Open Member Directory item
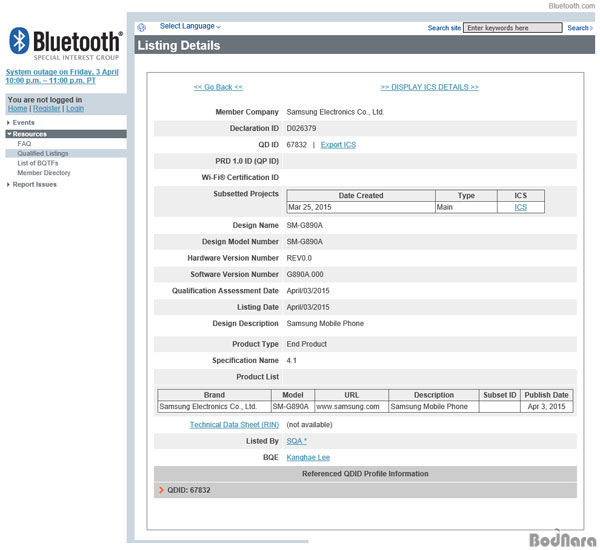The width and height of the screenshot is (600, 550). tap(44, 173)
